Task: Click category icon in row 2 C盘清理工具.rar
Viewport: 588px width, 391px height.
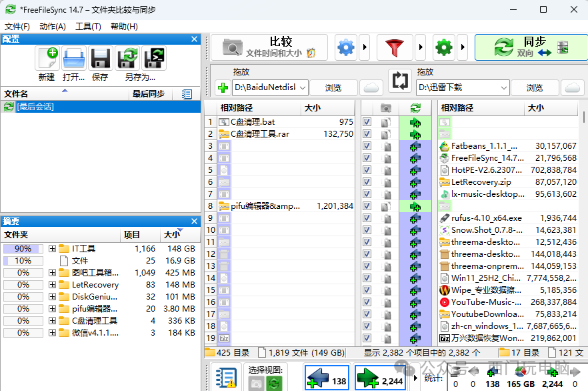Action: pos(385,134)
